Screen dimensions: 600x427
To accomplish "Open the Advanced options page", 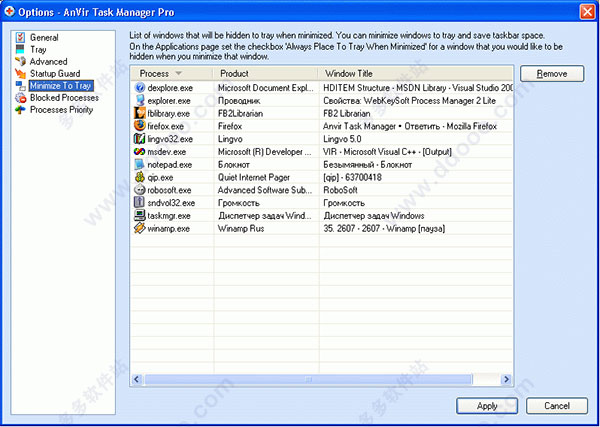I will 48,61.
